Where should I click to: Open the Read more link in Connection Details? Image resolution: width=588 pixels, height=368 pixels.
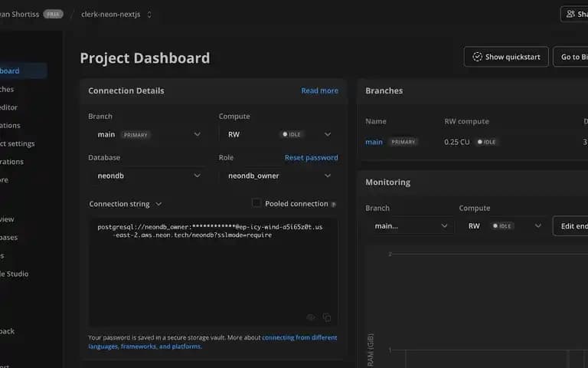[x=319, y=90]
